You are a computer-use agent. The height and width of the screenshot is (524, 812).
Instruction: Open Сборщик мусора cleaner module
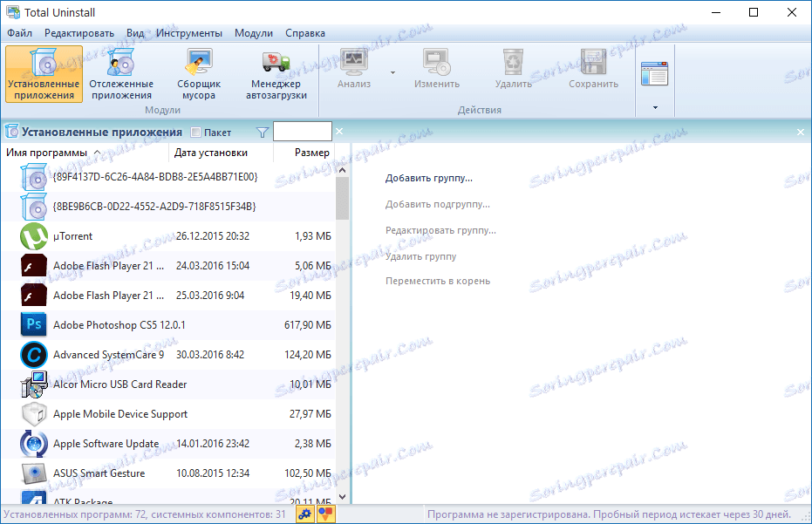pyautogui.click(x=199, y=74)
